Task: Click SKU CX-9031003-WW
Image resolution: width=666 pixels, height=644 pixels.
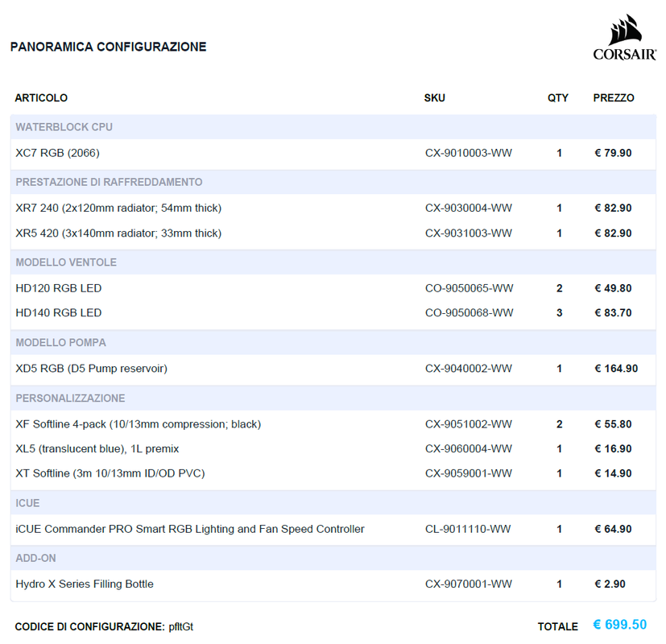Action: pos(469,233)
